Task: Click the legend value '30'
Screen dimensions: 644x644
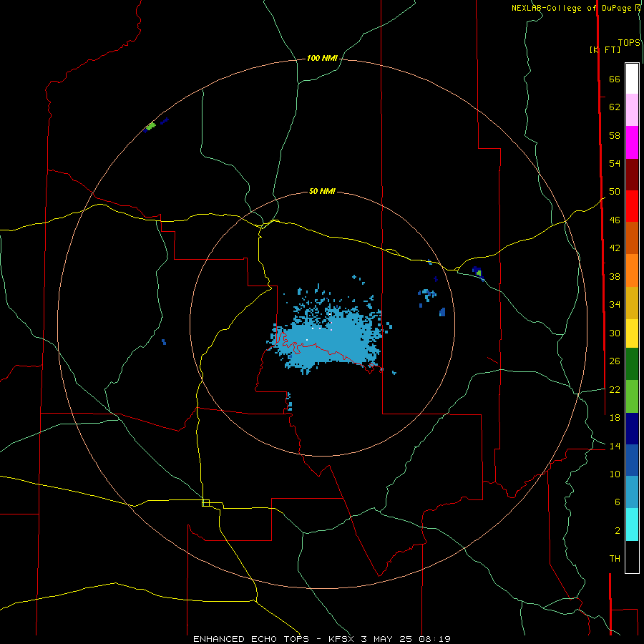Action: click(x=615, y=333)
